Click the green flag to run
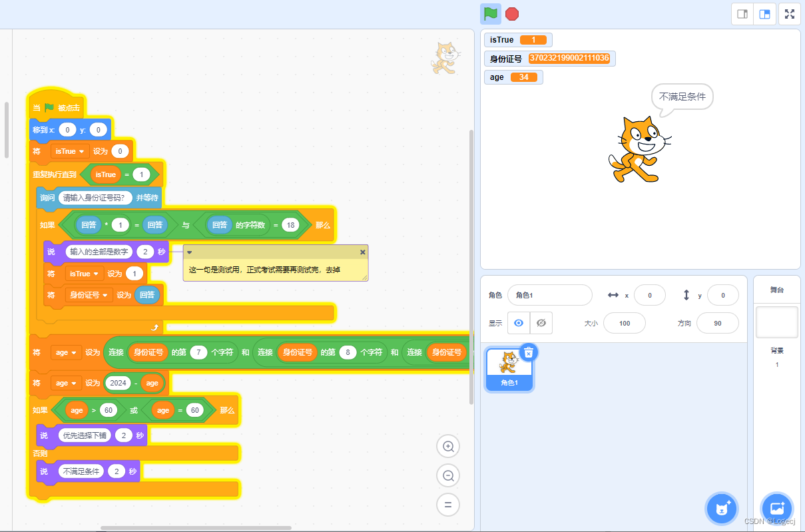805x532 pixels. click(491, 13)
